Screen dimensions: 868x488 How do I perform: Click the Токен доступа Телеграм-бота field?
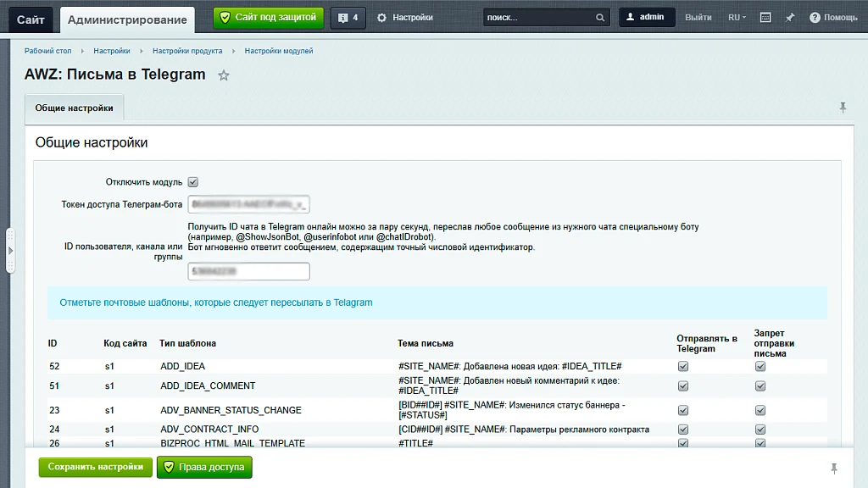pyautogui.click(x=248, y=204)
